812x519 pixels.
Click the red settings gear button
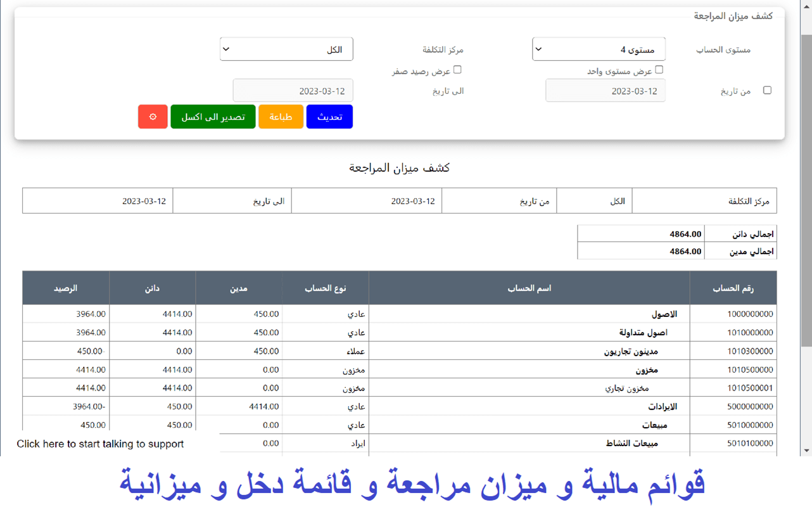[153, 117]
